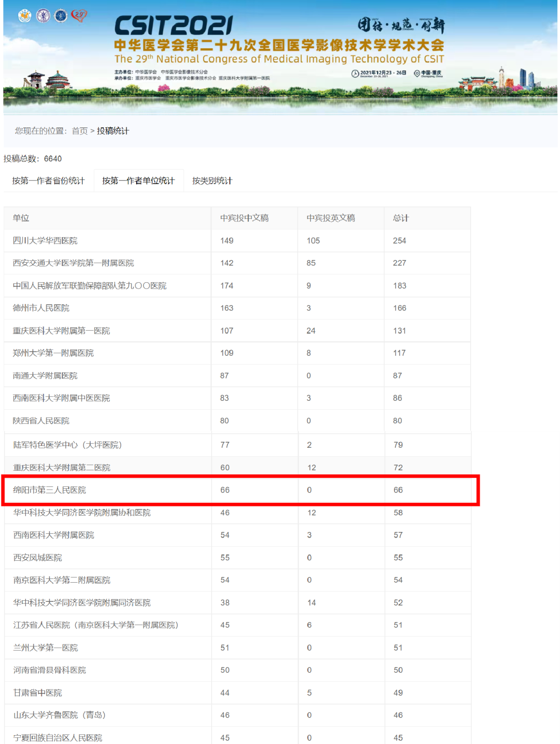The height and width of the screenshot is (744, 560).
Task: Click 陆军特色医学中心（大坪医院） entry
Action: pyautogui.click(x=67, y=445)
